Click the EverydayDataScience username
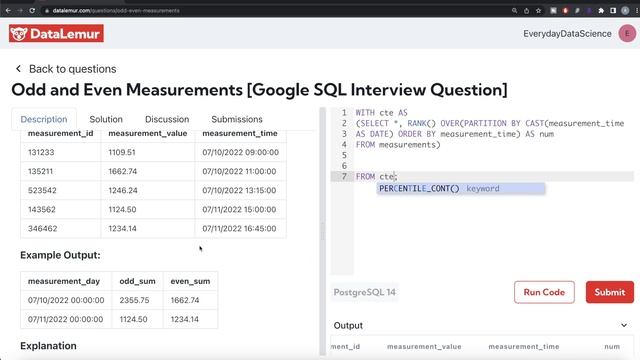This screenshot has height=360, width=640. [567, 33]
